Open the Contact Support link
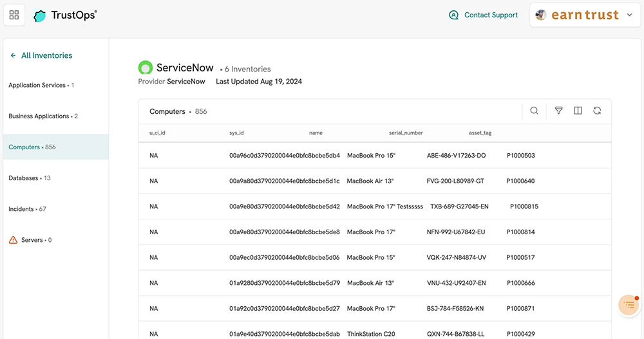The image size is (644, 339). pos(491,15)
